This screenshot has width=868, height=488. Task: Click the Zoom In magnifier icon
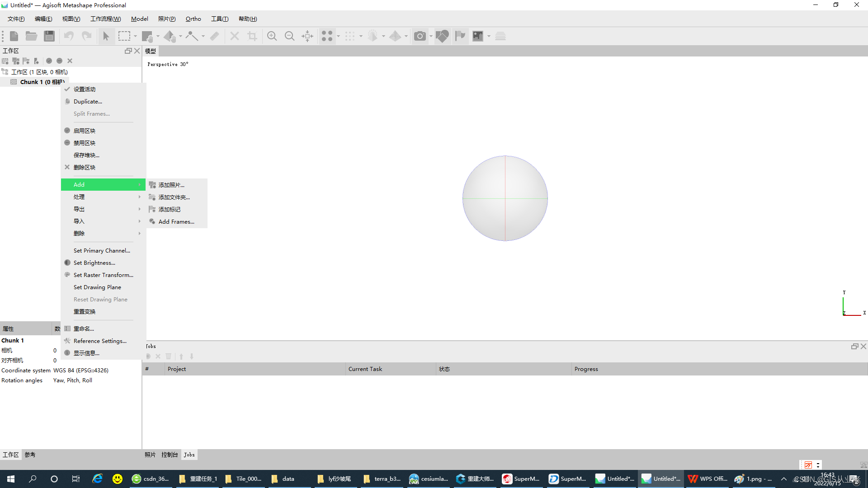click(272, 36)
